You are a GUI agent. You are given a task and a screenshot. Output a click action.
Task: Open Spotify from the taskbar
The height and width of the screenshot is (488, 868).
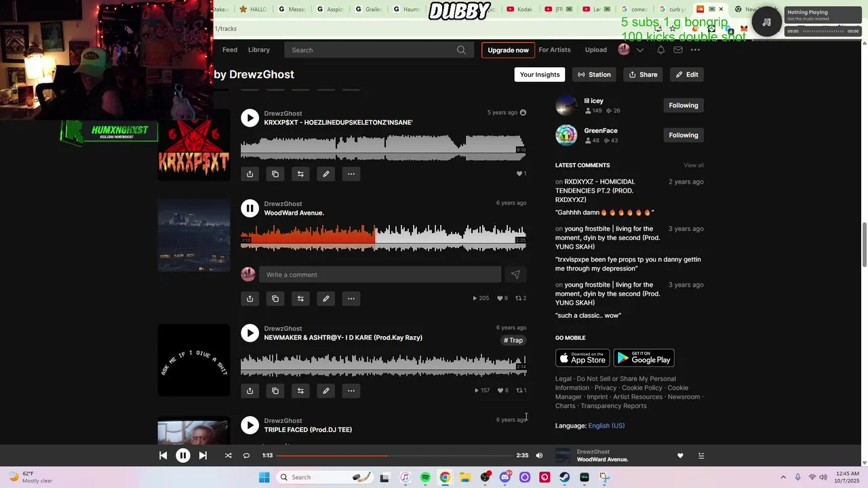pyautogui.click(x=425, y=477)
